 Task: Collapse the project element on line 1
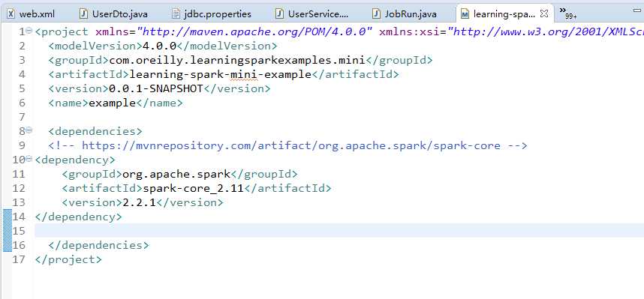pyautogui.click(x=29, y=31)
